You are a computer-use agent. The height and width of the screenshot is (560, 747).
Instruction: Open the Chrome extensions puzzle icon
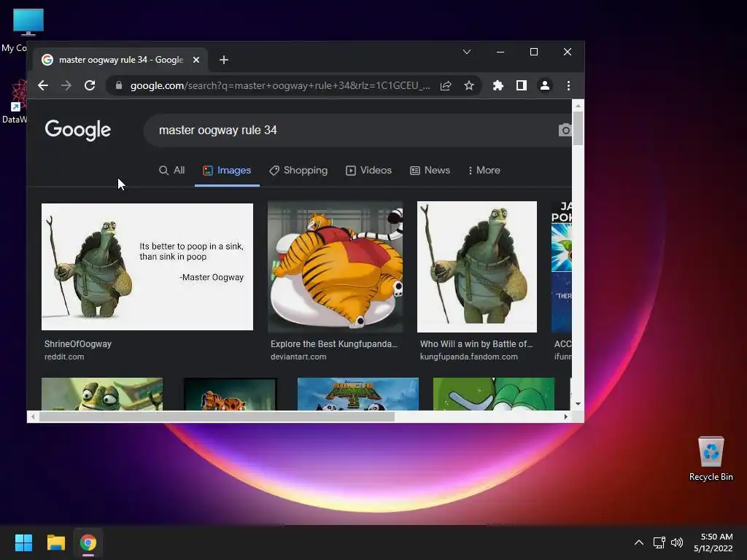pos(498,86)
